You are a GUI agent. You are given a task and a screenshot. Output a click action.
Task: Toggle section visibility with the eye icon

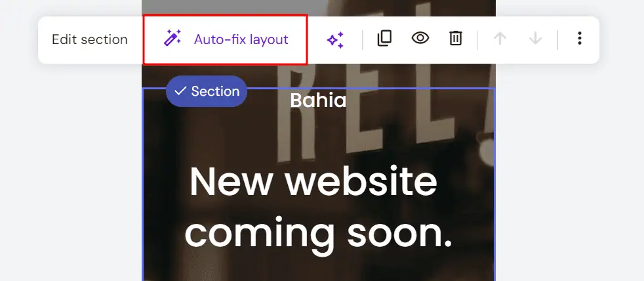pos(420,38)
